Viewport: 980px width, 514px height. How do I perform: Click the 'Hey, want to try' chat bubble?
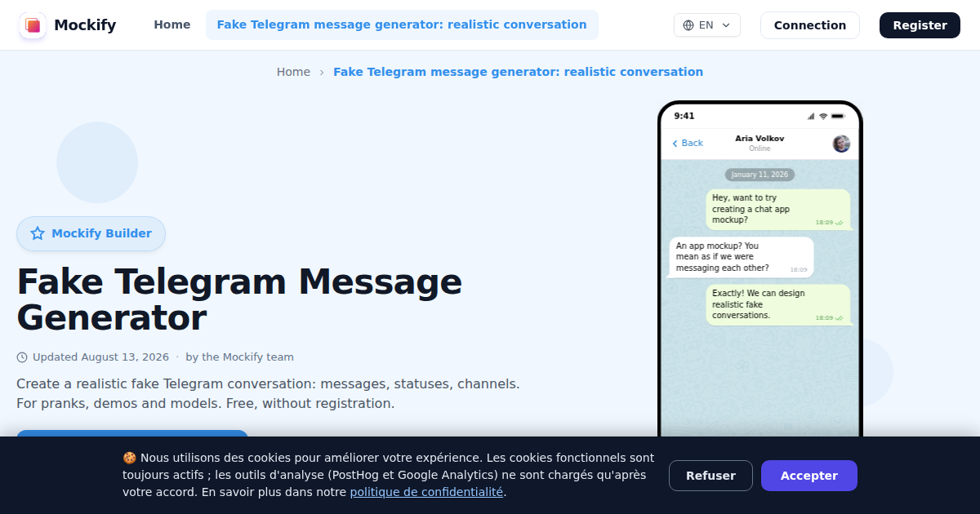(778, 210)
